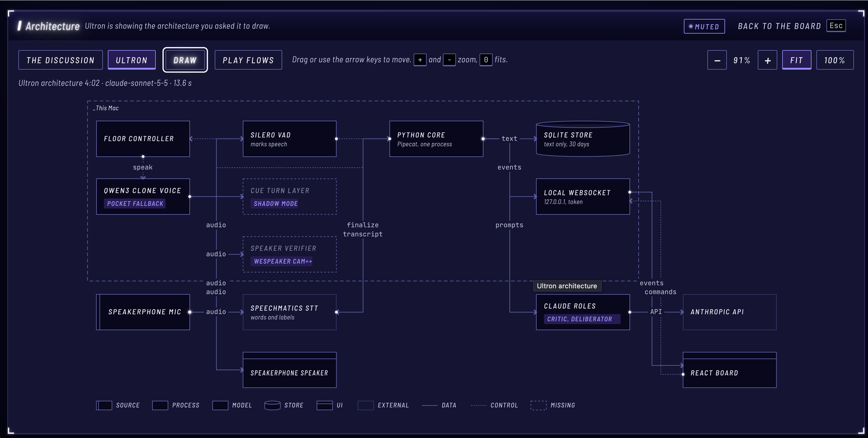The width and height of the screenshot is (868, 438).
Task: Click the '_This Mac' group label
Action: point(106,108)
